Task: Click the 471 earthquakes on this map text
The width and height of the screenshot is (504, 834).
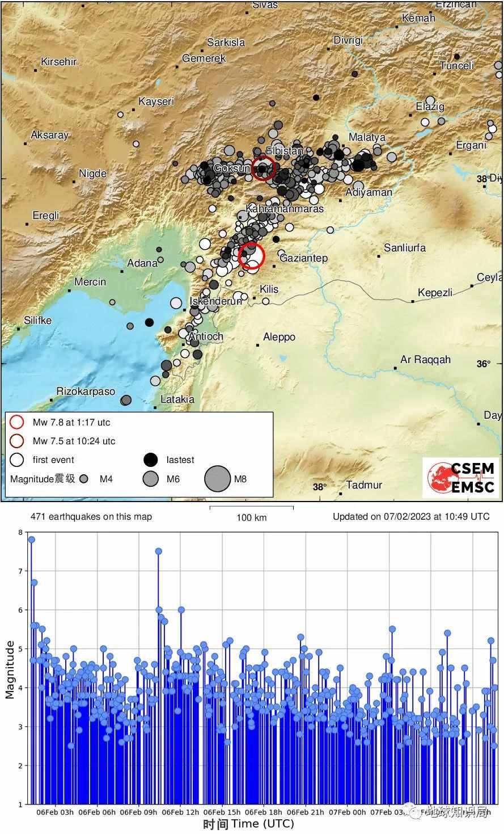Action: [x=91, y=517]
